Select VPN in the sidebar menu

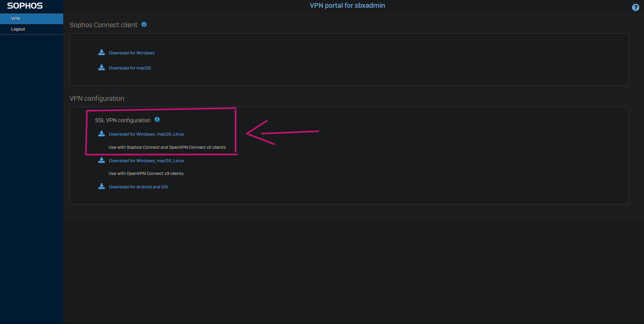click(x=15, y=19)
